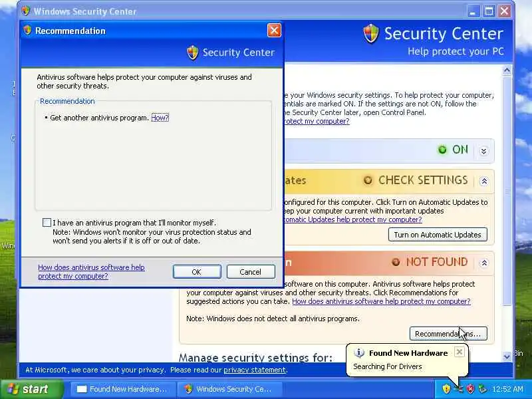Click the Security Center header shield logo

point(371,34)
